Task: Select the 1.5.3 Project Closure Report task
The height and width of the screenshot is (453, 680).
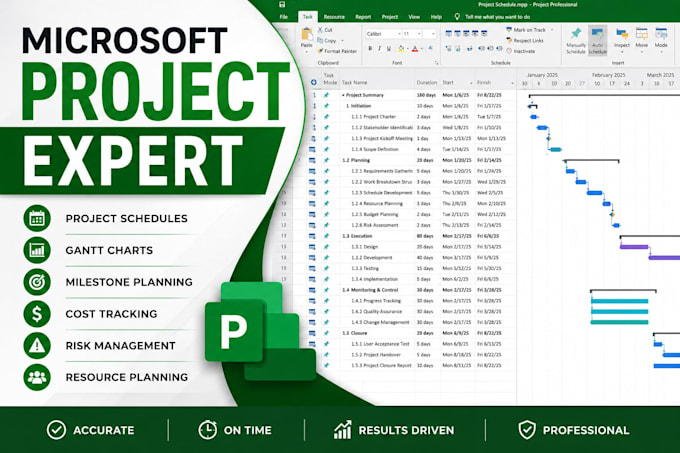Action: [x=381, y=365]
